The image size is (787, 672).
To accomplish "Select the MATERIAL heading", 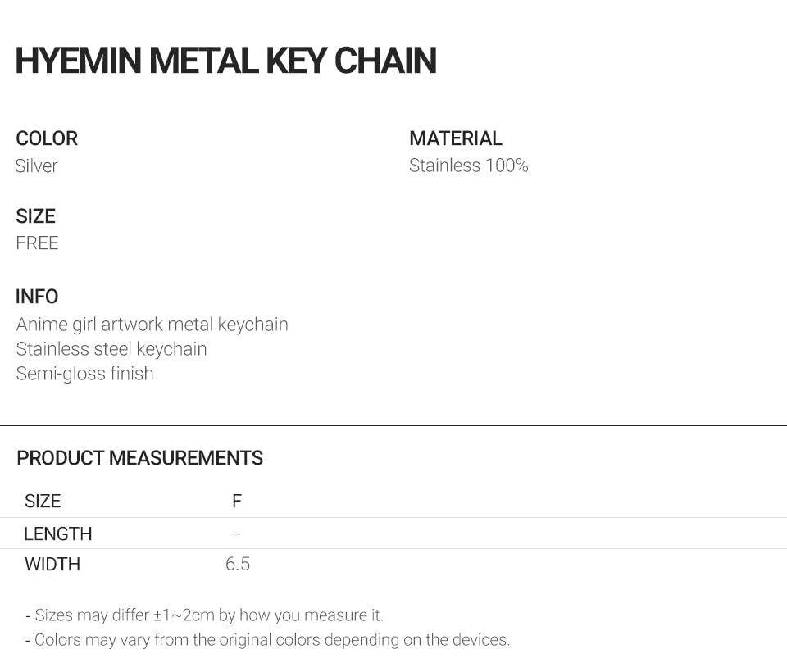I will [x=455, y=138].
